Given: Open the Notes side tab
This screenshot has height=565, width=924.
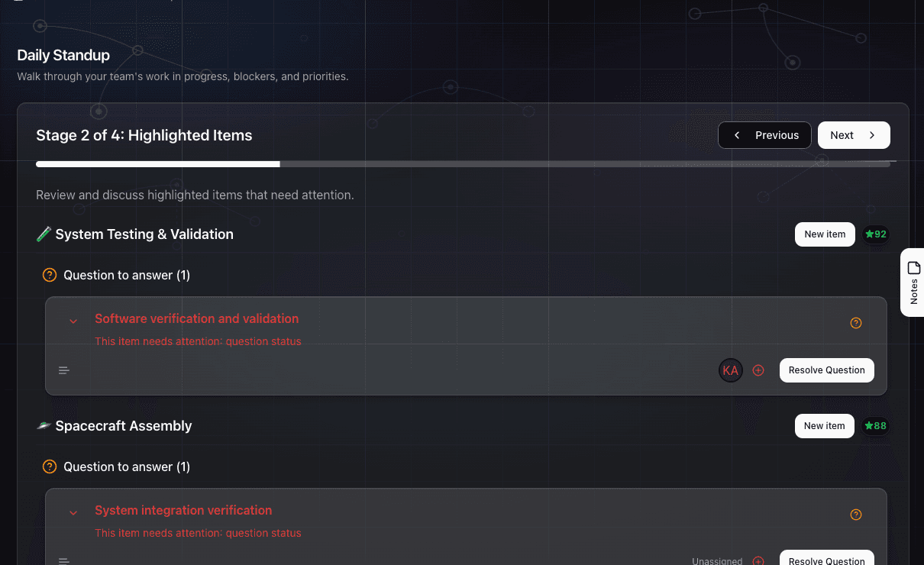Looking at the screenshot, I should click(x=913, y=282).
